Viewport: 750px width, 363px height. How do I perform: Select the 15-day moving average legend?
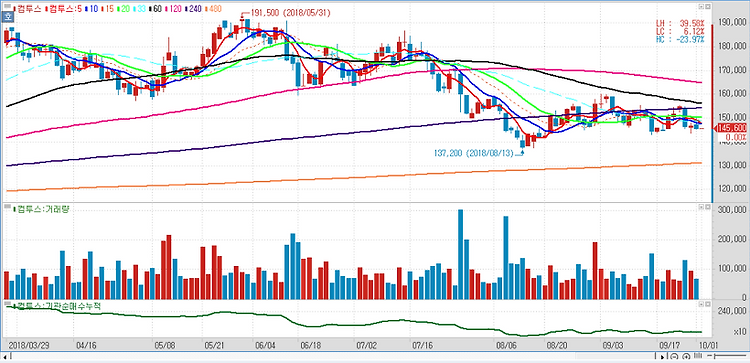pyautogui.click(x=108, y=9)
